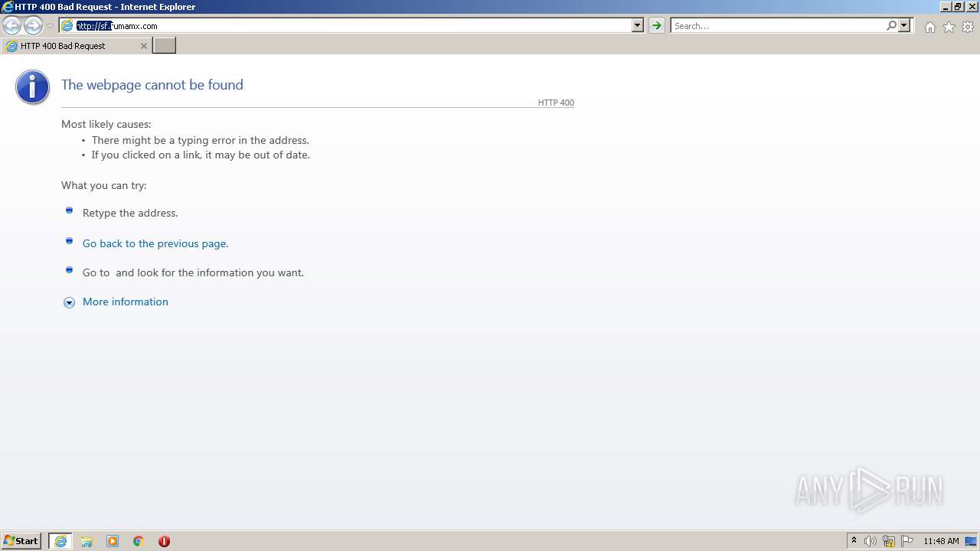Show hidden tray icons arrow
Screen dimensions: 980x551
coord(854,541)
